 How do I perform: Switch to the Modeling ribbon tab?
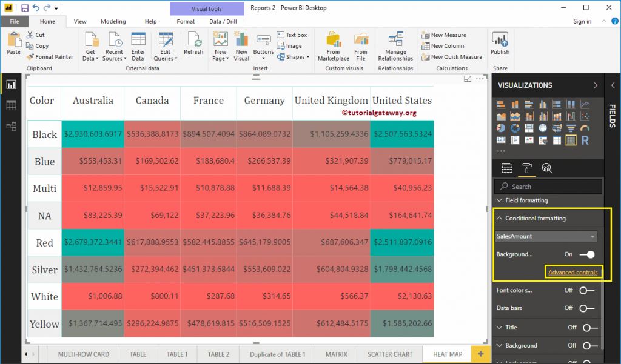point(112,20)
